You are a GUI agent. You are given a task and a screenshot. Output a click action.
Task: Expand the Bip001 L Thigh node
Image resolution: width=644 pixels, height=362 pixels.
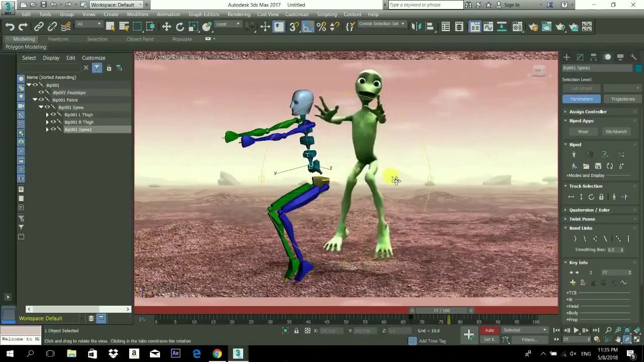47,115
